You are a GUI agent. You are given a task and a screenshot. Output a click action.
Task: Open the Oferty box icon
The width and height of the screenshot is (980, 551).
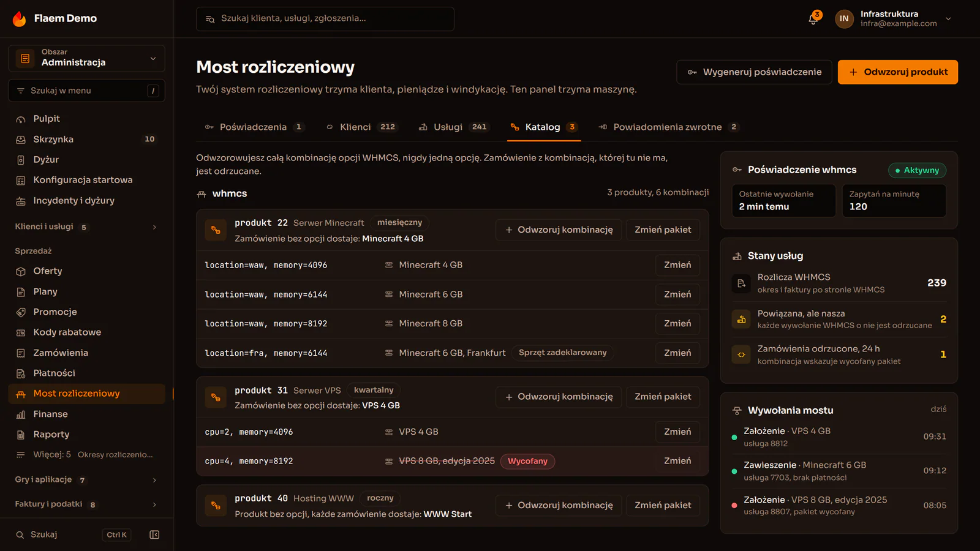(21, 271)
